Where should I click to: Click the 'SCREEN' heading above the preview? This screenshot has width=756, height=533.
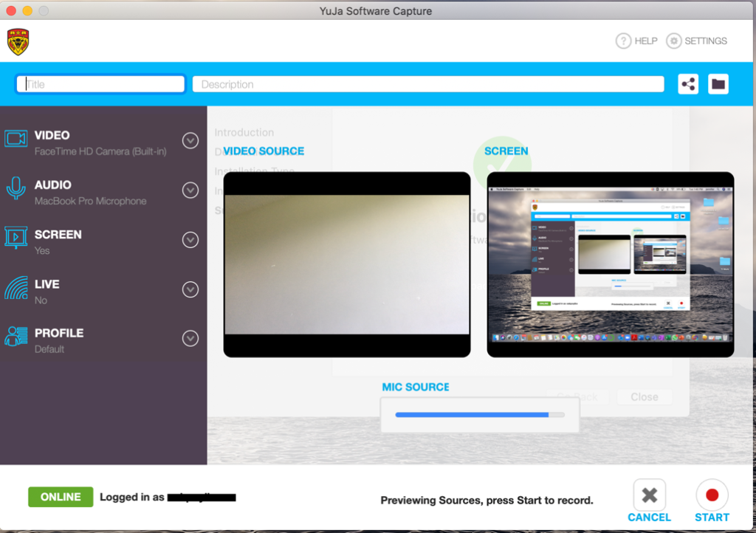506,151
